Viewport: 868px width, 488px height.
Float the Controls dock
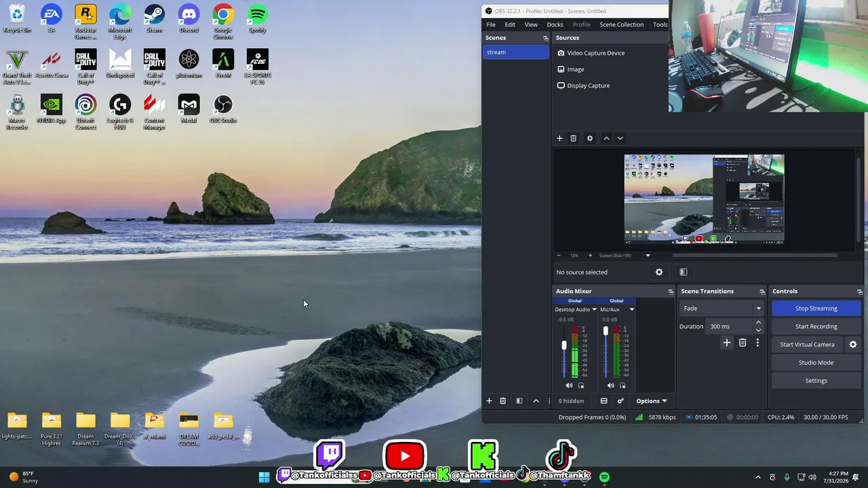tap(859, 291)
